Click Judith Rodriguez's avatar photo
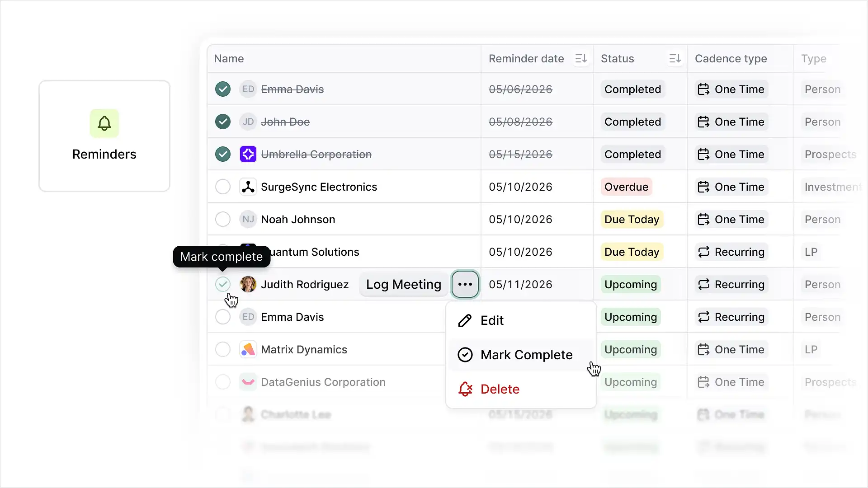 tap(248, 284)
